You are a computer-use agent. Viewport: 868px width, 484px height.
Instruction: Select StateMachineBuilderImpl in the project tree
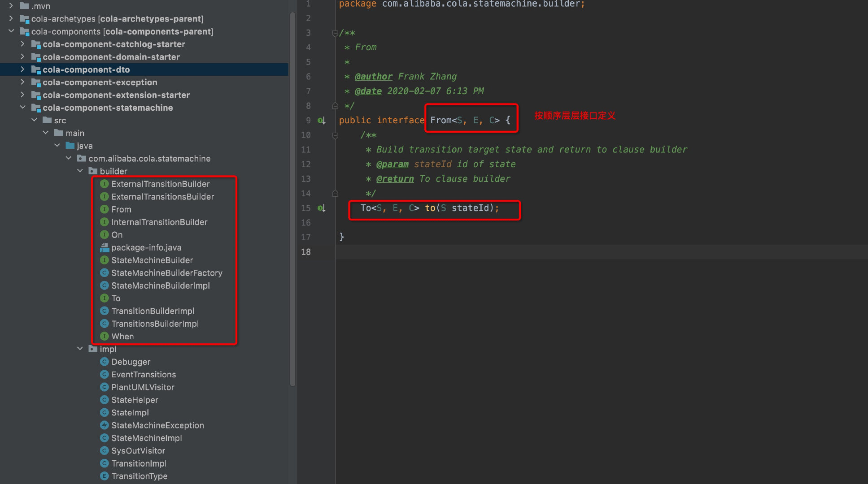tap(160, 285)
